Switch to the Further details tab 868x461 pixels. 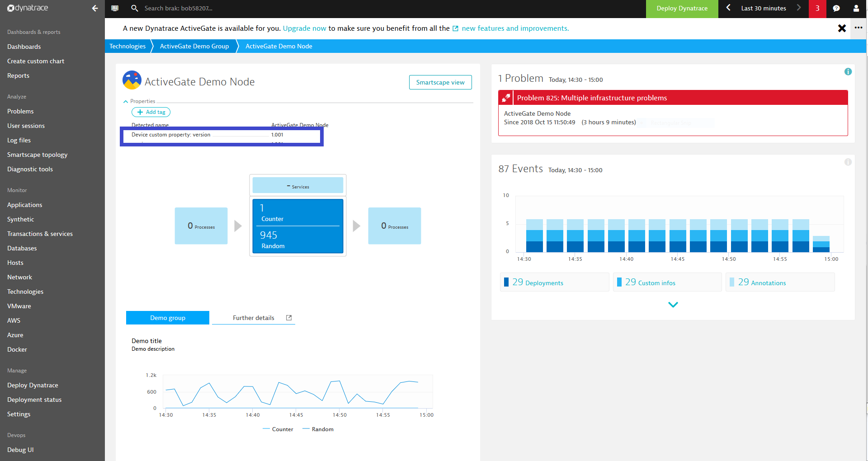(x=254, y=318)
